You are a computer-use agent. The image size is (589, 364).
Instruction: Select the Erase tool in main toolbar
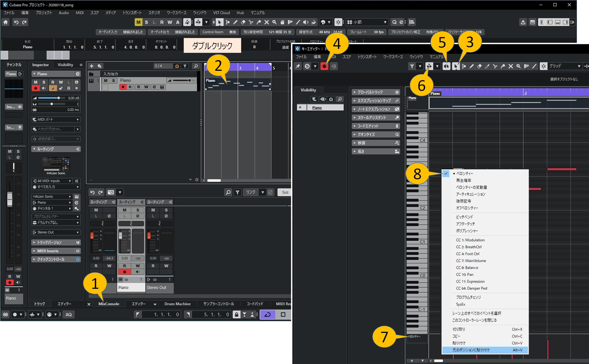pyautogui.click(x=243, y=22)
